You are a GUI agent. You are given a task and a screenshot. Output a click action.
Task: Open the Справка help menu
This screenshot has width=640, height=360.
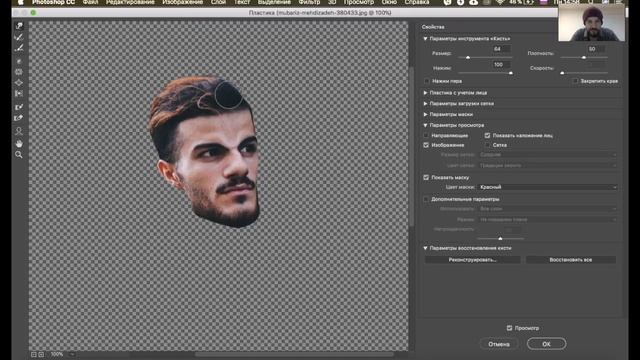pyautogui.click(x=417, y=2)
